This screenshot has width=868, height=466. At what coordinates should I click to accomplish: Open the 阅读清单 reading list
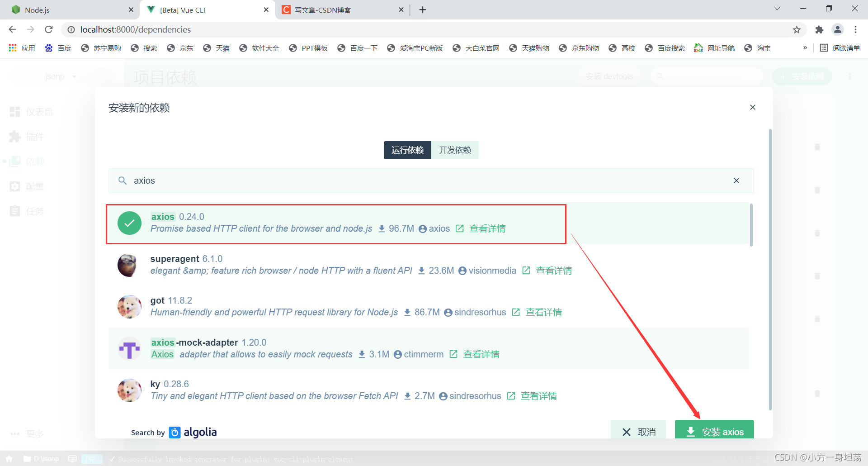tap(840, 48)
